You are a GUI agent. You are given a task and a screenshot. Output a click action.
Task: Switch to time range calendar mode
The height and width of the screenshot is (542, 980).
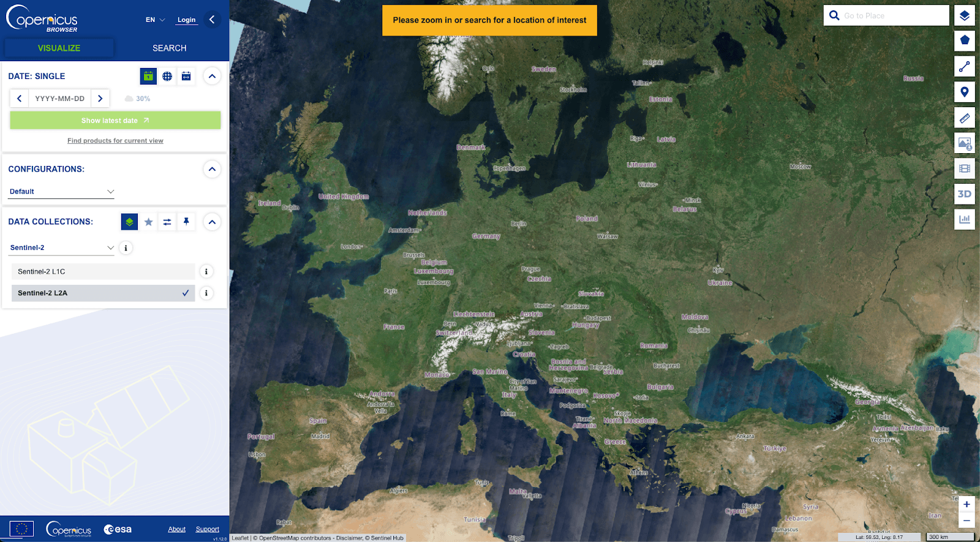coord(186,76)
